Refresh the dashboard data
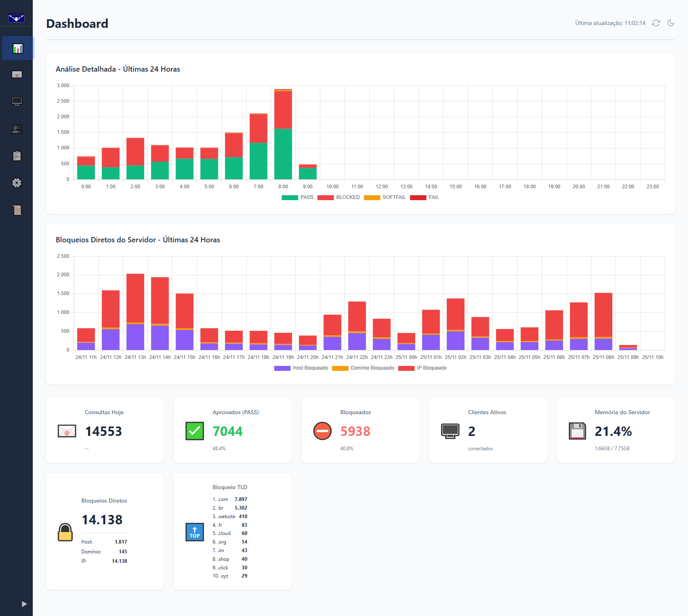688x616 pixels. [x=656, y=23]
